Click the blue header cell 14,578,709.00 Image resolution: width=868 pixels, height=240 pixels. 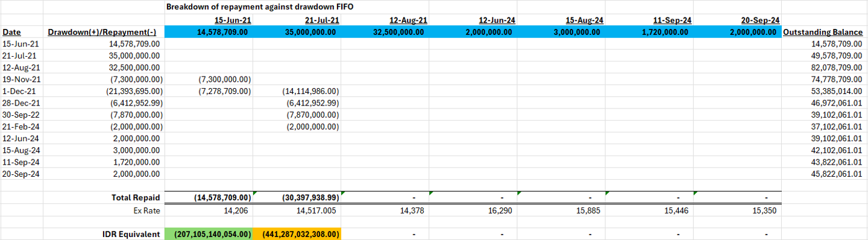(x=209, y=32)
